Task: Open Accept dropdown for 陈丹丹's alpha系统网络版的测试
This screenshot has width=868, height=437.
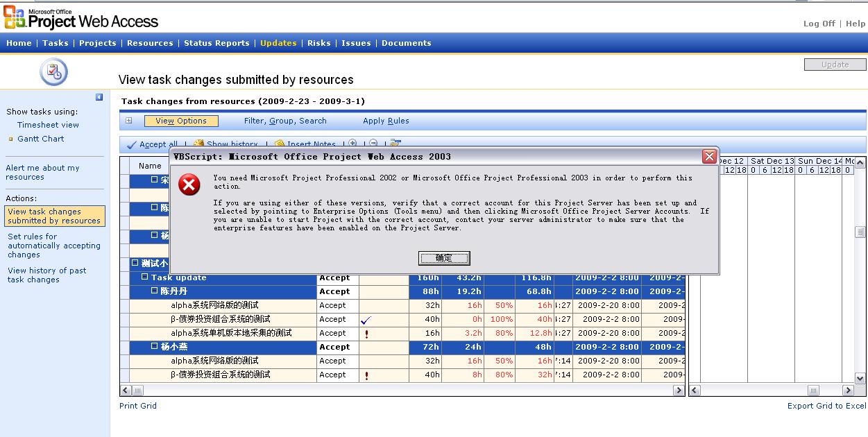Action: (338, 305)
